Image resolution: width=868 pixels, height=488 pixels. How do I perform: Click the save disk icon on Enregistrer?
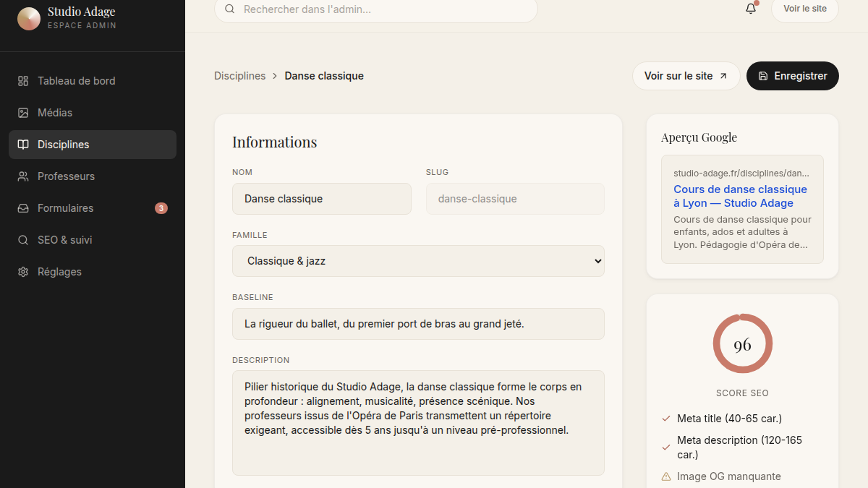(x=763, y=76)
